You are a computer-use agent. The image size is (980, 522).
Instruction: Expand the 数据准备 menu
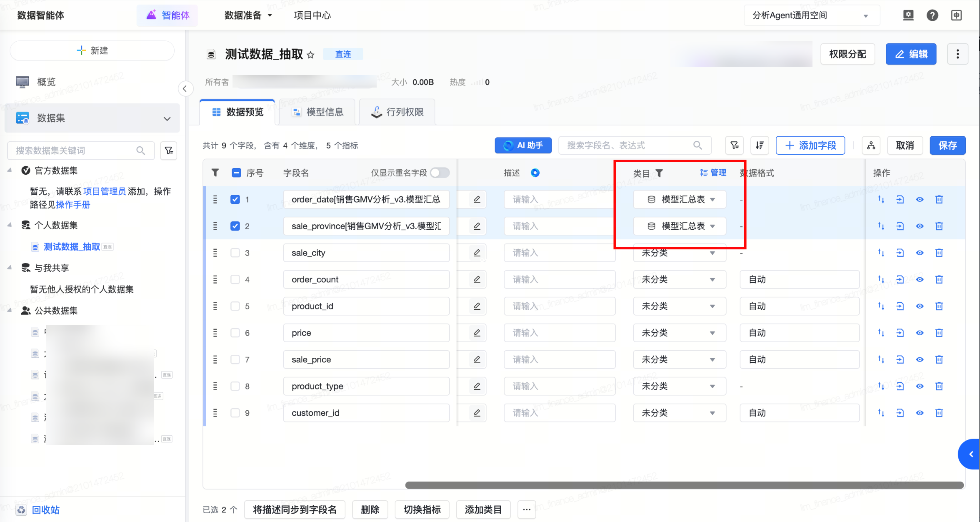248,15
